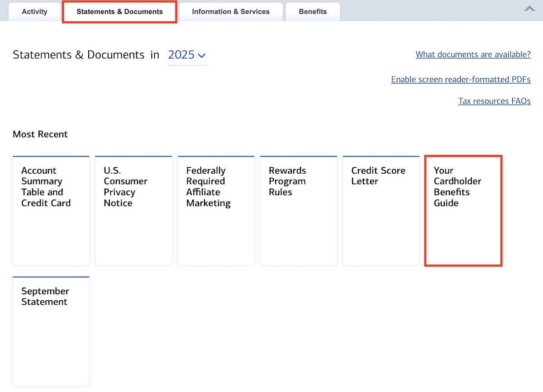The width and height of the screenshot is (543, 392).
Task: Go to the Benefits tab
Action: (x=312, y=12)
